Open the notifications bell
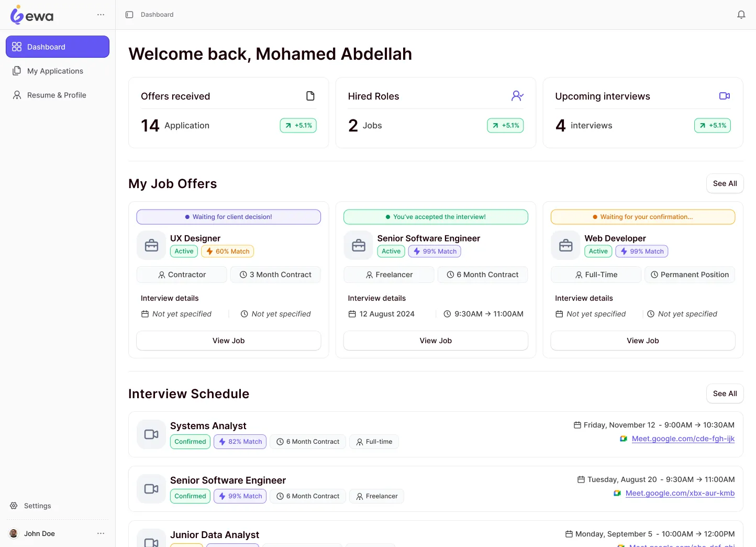Screen dimensions: 756x547 (x=741, y=15)
